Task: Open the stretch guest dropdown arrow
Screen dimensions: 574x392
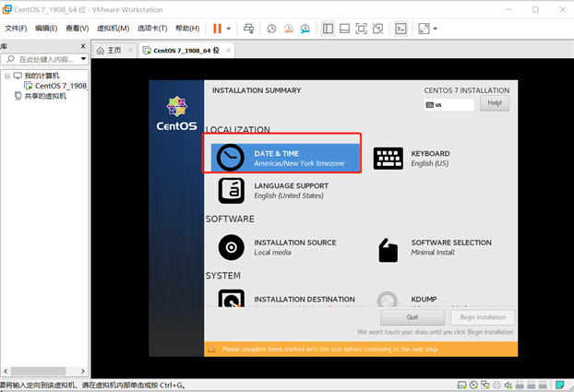Action: pos(436,29)
